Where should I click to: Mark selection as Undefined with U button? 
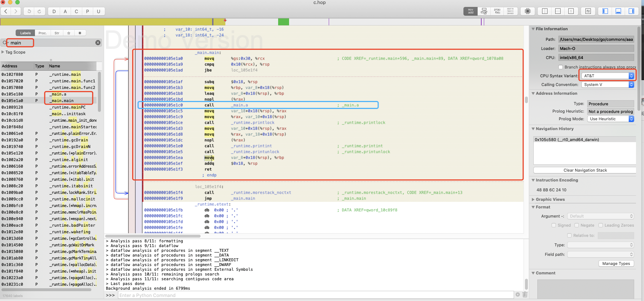tap(99, 11)
